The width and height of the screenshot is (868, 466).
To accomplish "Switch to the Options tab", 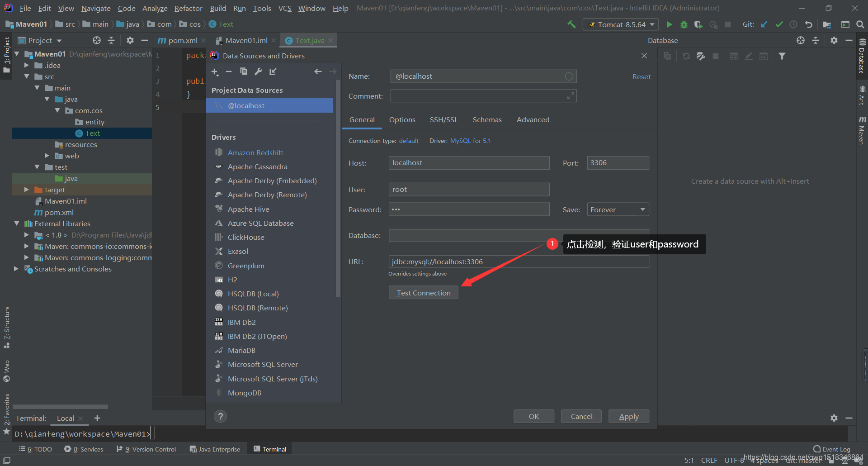I will [402, 119].
